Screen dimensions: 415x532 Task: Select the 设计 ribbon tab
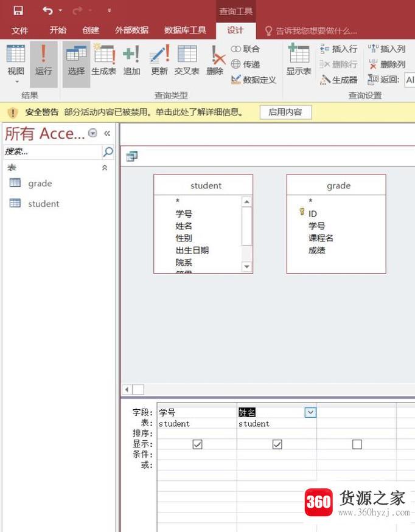pyautogui.click(x=235, y=30)
